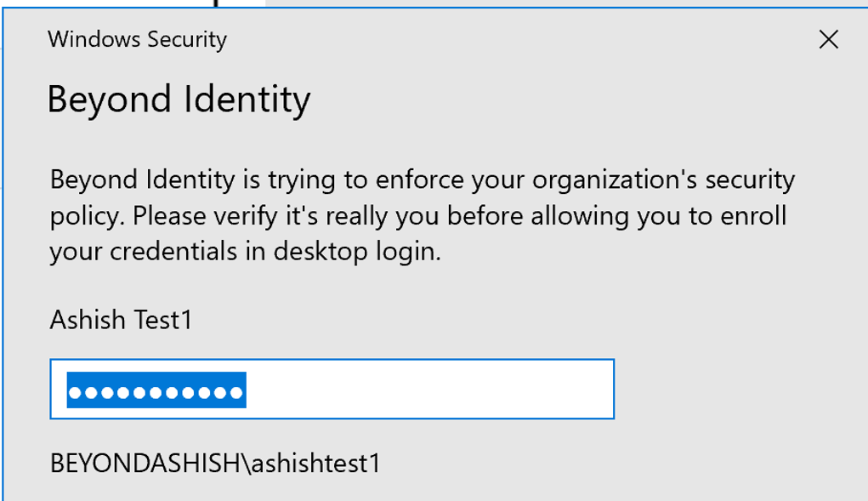Click the highlighted masked password dots
Viewport: 868px width, 501px height.
tap(156, 392)
